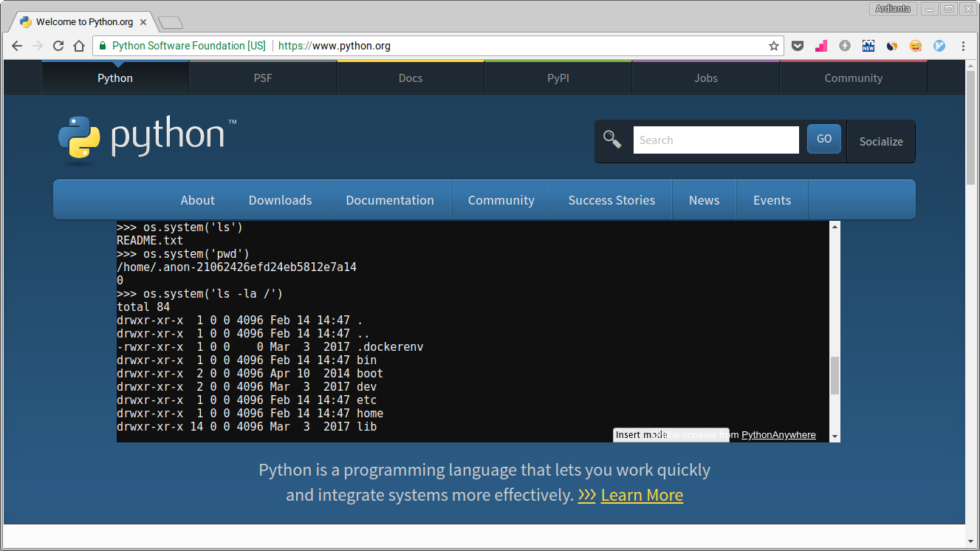Image resolution: width=980 pixels, height=551 pixels.
Task: Click the magnifying glass search icon
Action: click(612, 138)
